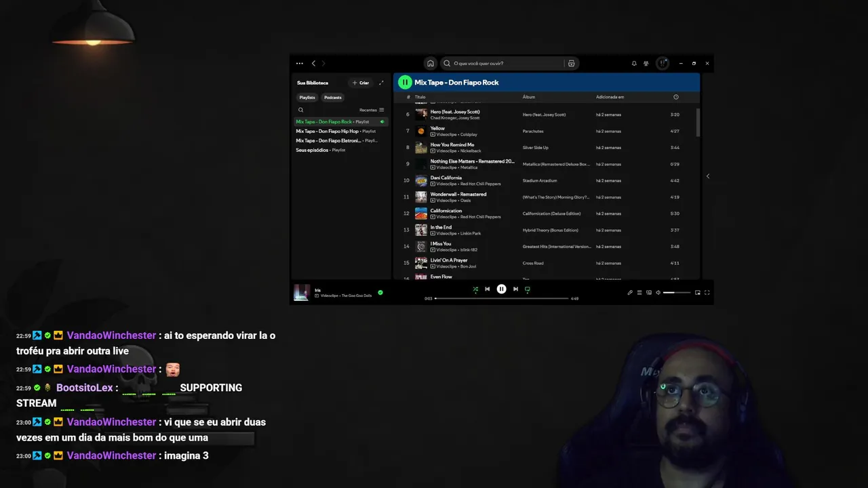Image resolution: width=868 pixels, height=488 pixels.
Task: Select the Playlists filter chip
Action: (307, 98)
